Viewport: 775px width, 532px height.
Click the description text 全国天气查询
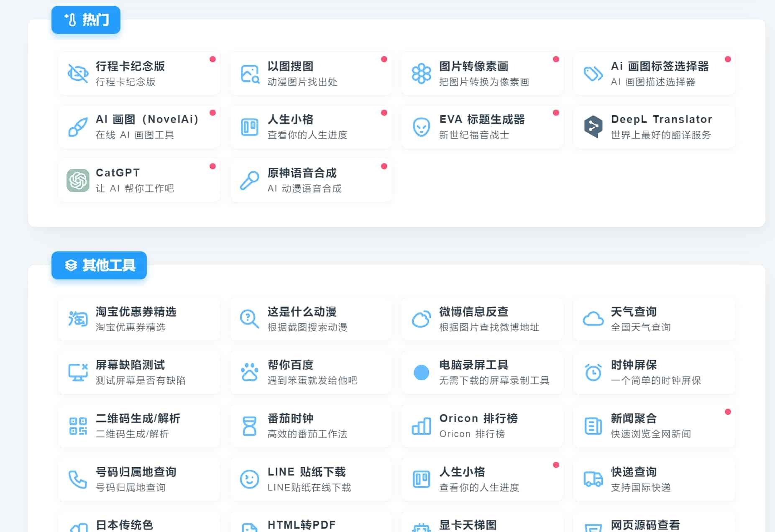click(x=641, y=327)
